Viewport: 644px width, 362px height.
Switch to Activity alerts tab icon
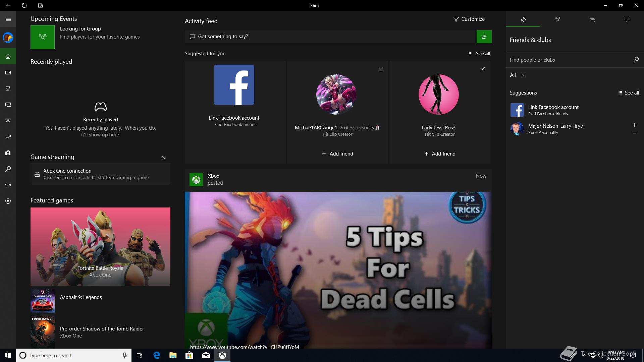point(627,19)
